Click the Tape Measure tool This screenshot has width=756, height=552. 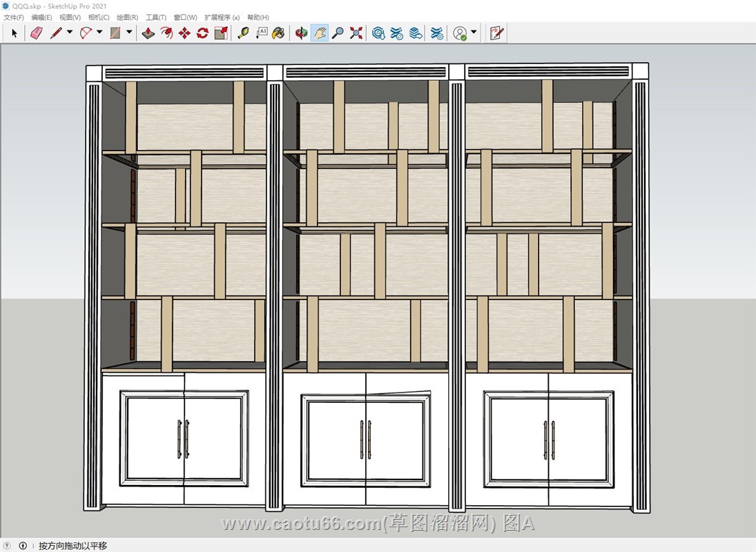click(243, 32)
